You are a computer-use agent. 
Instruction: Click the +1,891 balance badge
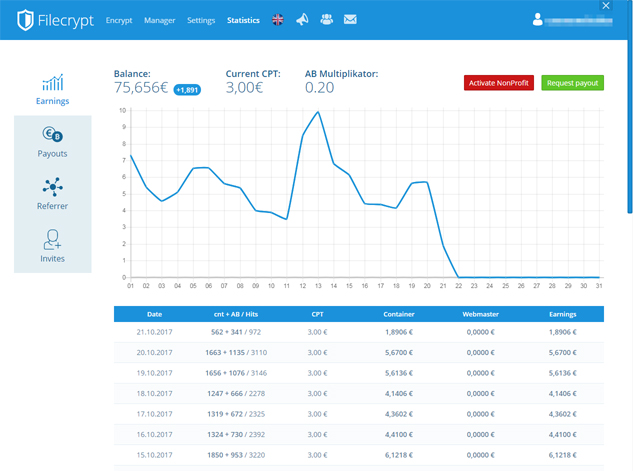(187, 90)
